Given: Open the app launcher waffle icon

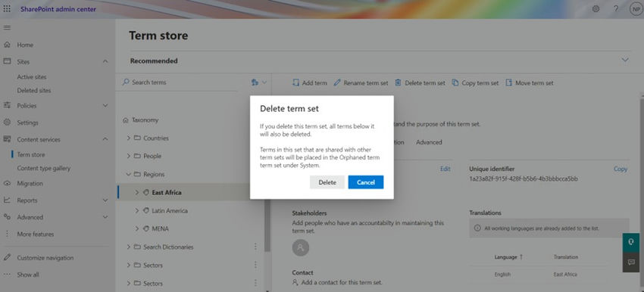Looking at the screenshot, I should click(7, 8).
